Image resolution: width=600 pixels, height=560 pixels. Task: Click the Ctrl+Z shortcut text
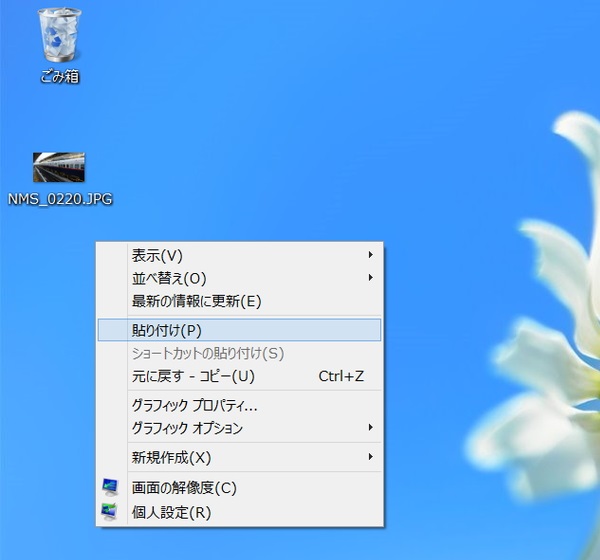(341, 376)
